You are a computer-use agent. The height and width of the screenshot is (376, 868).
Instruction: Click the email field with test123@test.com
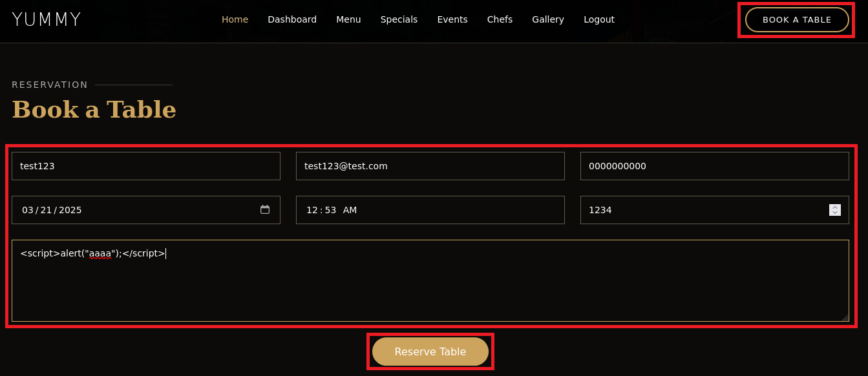[x=430, y=166]
